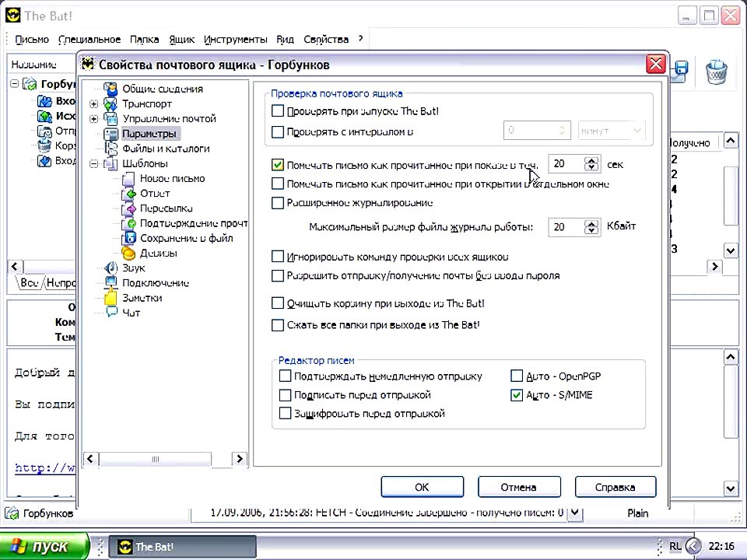
Task: Enable Подтверждать немедленную отправку
Action: point(285,376)
